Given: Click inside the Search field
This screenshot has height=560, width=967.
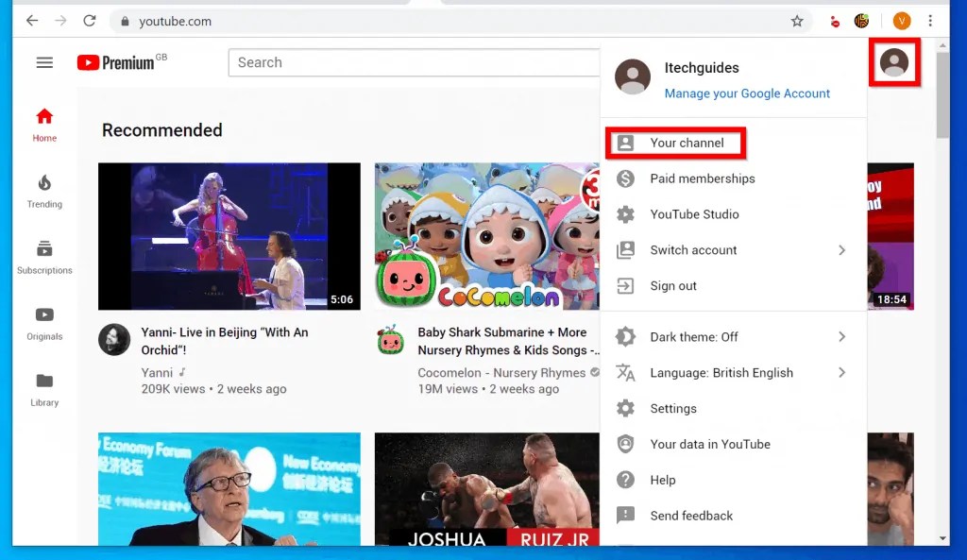Looking at the screenshot, I should tap(413, 62).
